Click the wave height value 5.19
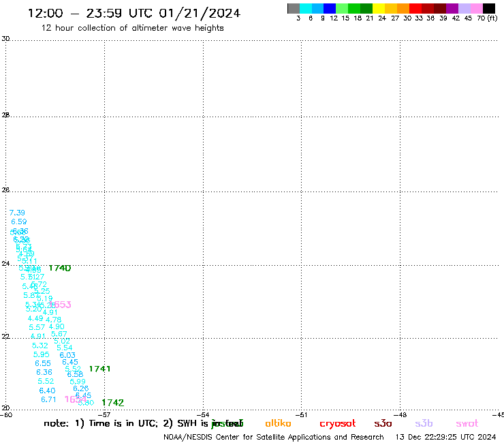Image resolution: width=504 pixels, height=443 pixels. [45, 299]
